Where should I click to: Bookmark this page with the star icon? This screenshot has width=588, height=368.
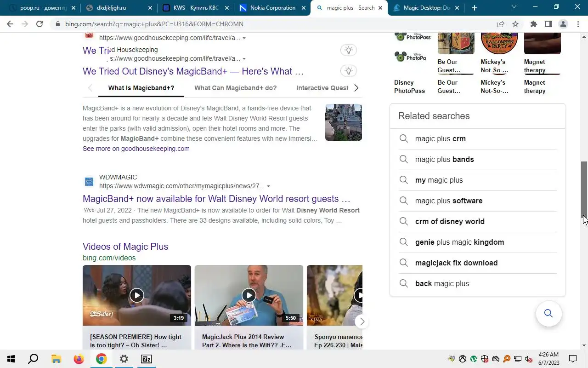pos(515,24)
